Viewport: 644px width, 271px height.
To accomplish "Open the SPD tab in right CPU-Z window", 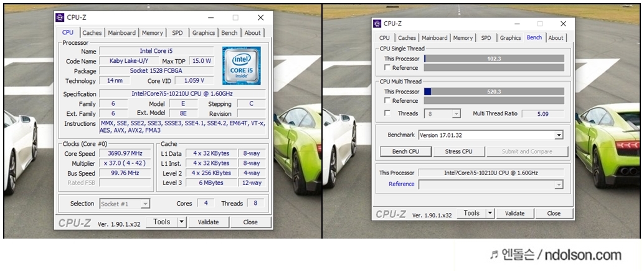I will 486,38.
